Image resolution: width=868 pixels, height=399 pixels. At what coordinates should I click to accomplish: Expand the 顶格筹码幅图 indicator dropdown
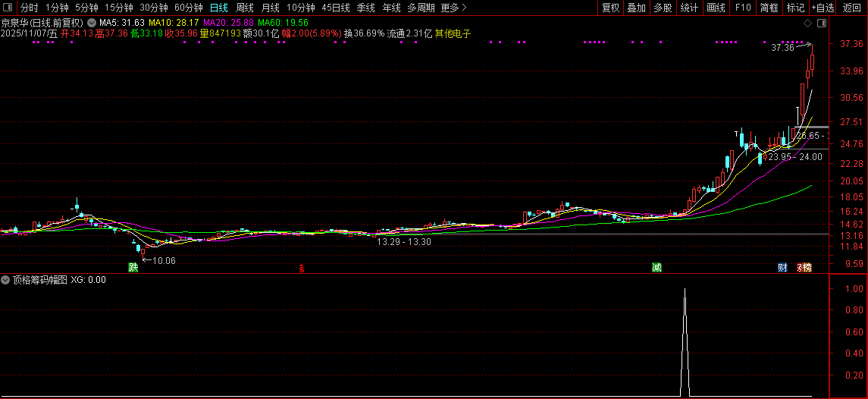coord(6,280)
